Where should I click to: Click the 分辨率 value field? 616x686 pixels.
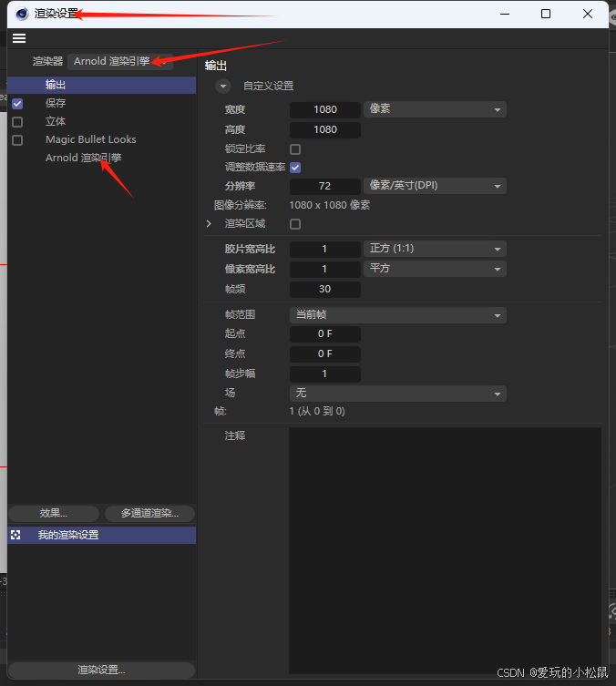325,186
